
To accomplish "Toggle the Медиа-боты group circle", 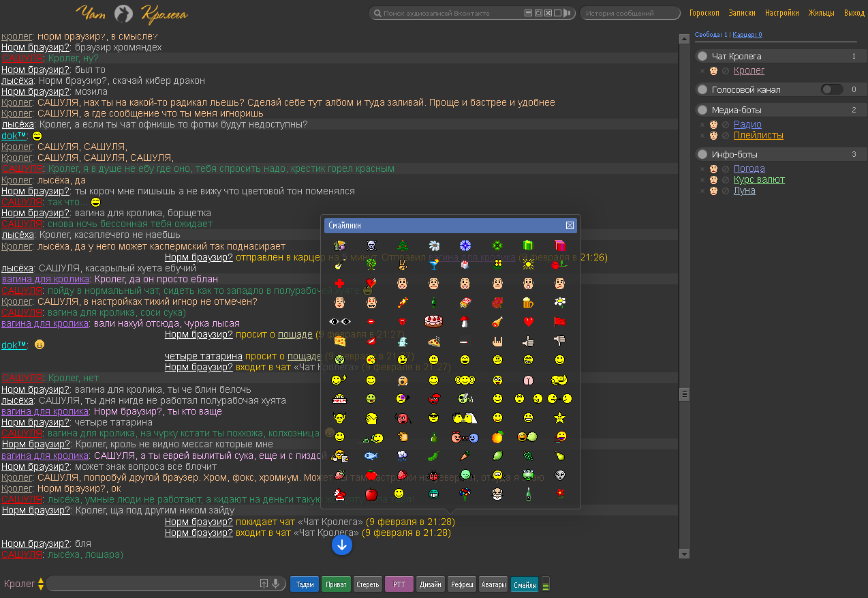I will [702, 110].
